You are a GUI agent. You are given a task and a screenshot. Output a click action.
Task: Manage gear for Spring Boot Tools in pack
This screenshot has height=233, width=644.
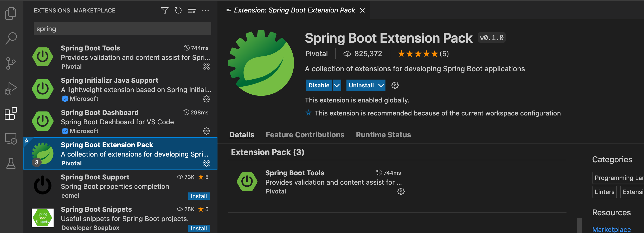coord(401,191)
